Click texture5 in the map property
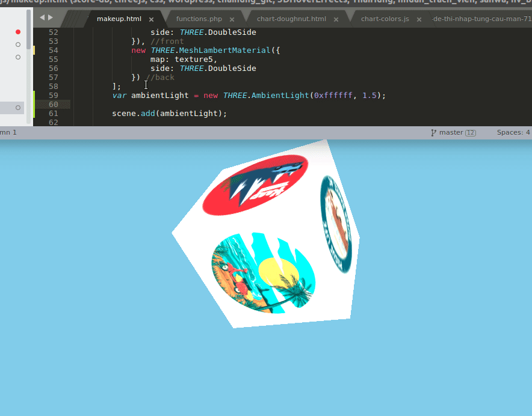 (x=193, y=60)
